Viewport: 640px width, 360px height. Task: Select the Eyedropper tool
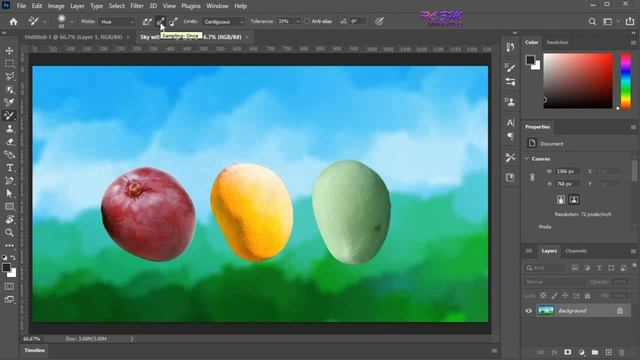tap(9, 102)
